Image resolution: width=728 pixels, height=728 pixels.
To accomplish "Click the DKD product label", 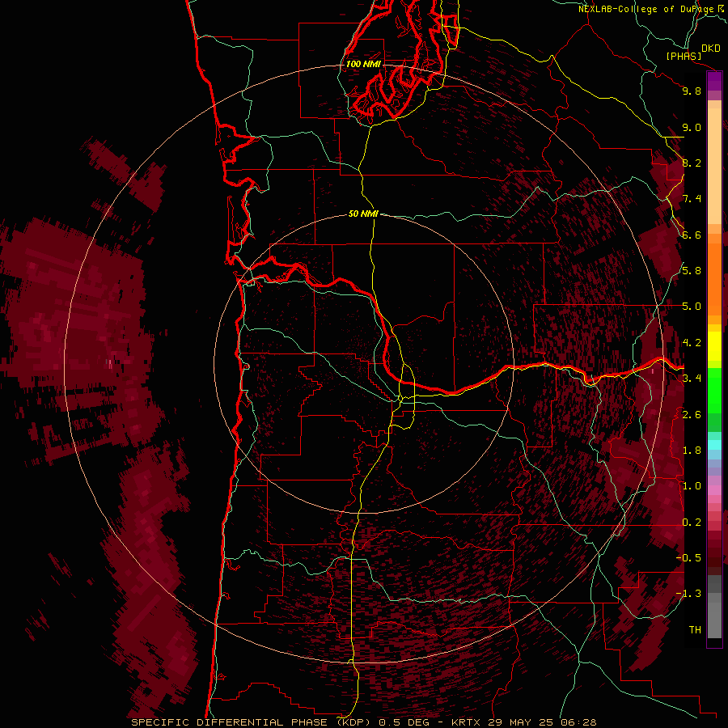I will tap(711, 49).
